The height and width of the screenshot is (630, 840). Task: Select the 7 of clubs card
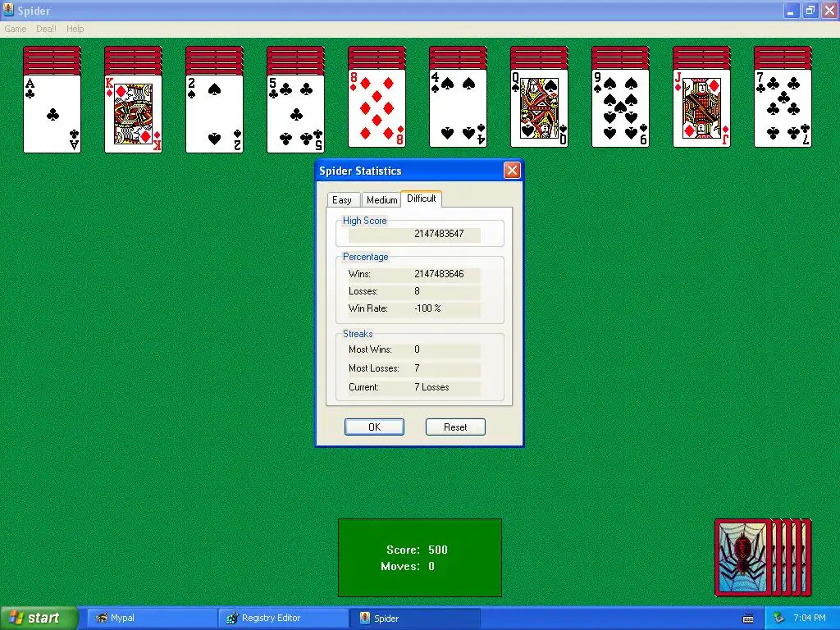783,108
